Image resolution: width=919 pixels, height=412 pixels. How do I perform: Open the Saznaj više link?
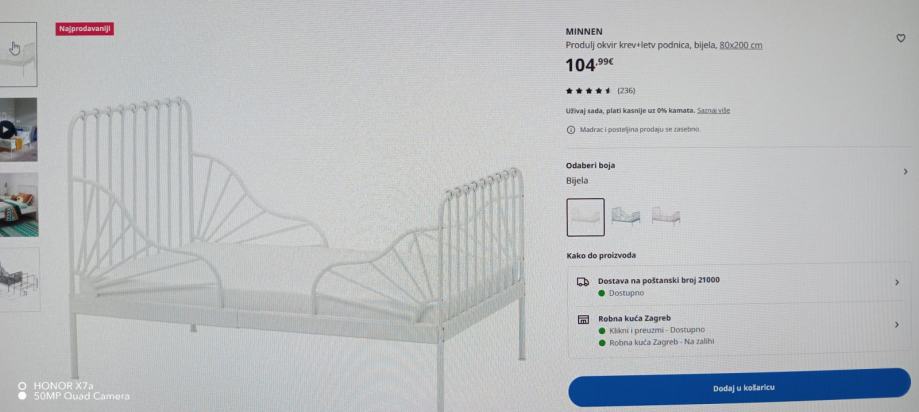click(713, 110)
